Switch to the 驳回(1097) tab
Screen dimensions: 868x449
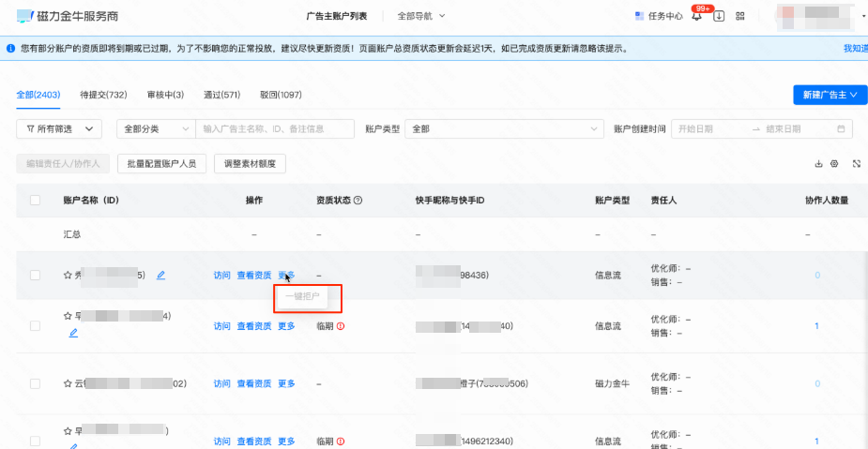(x=281, y=95)
